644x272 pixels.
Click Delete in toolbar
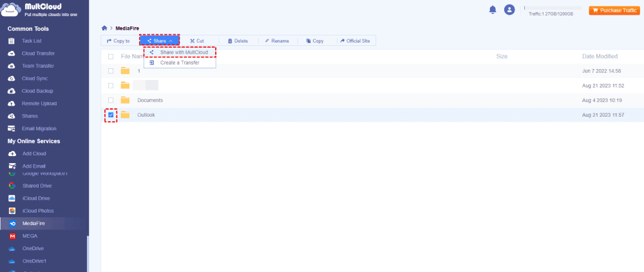click(x=238, y=41)
